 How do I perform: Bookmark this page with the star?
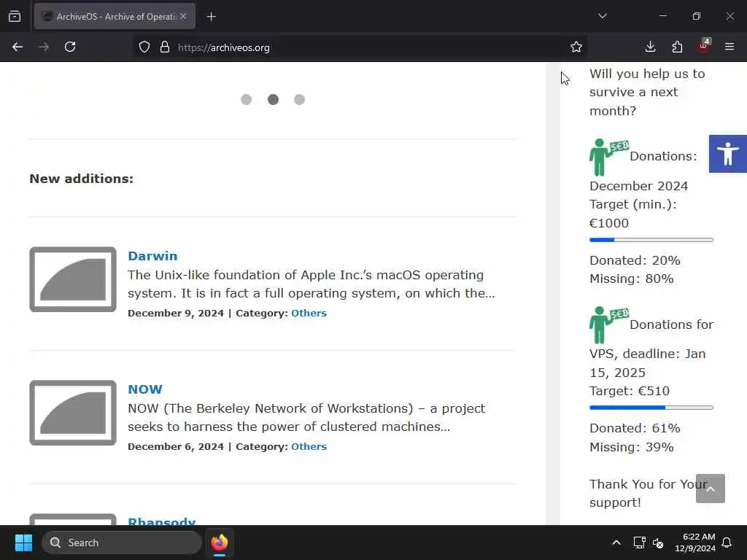[576, 47]
